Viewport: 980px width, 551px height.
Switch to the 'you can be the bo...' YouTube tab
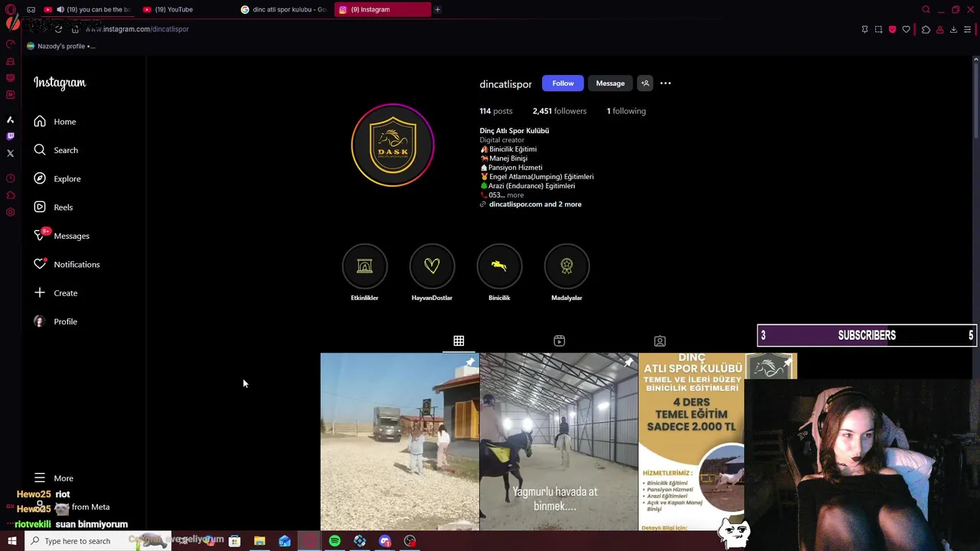tap(88, 9)
